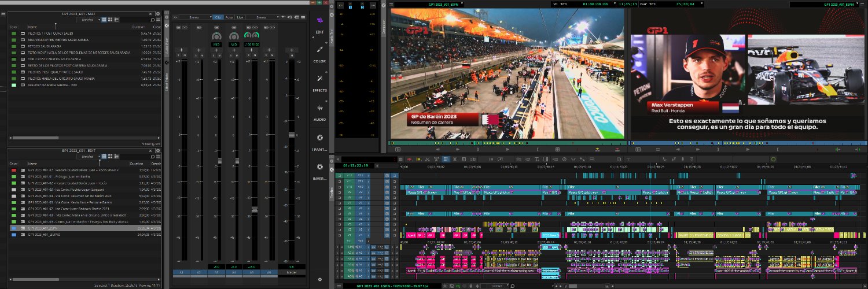Open the EFFECTS workspace
This screenshot has width=868, height=289.
(x=319, y=83)
